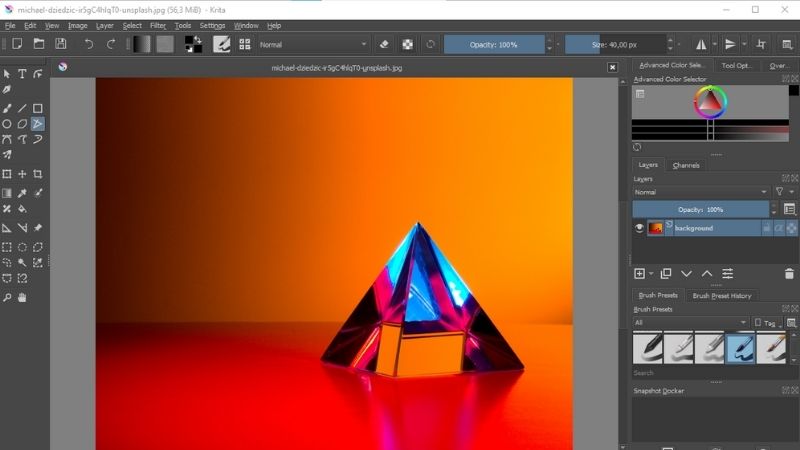Image resolution: width=800 pixels, height=450 pixels.
Task: Undo the last action
Action: pos(89,44)
